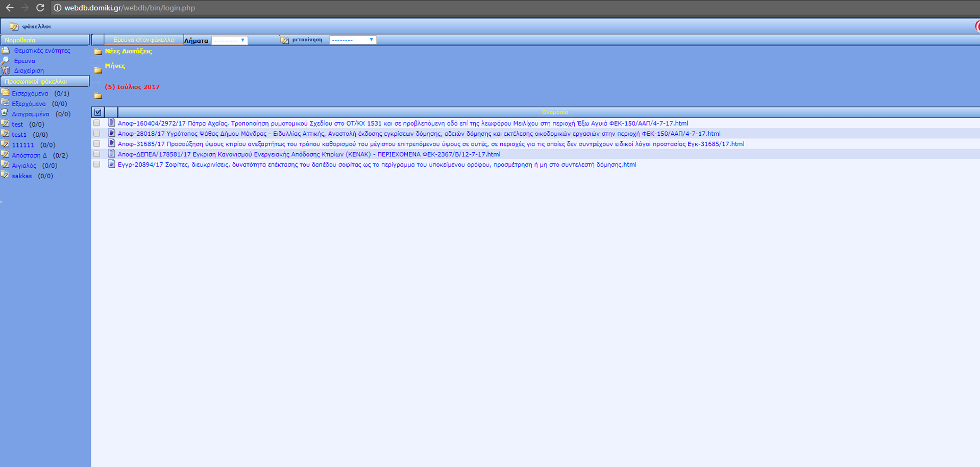The height and width of the screenshot is (467, 980).
Task: Click document icon of Αποφ-31685/17
Action: tap(111, 143)
